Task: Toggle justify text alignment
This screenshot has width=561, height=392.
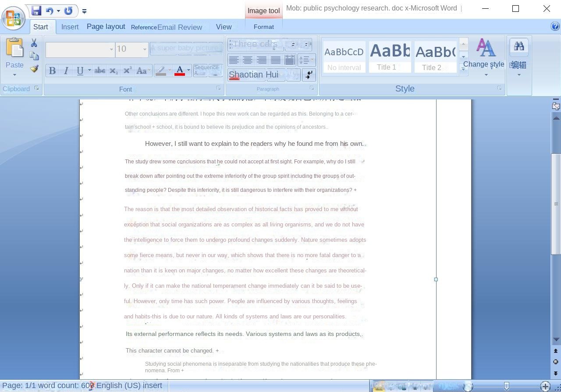Action: coord(275,60)
